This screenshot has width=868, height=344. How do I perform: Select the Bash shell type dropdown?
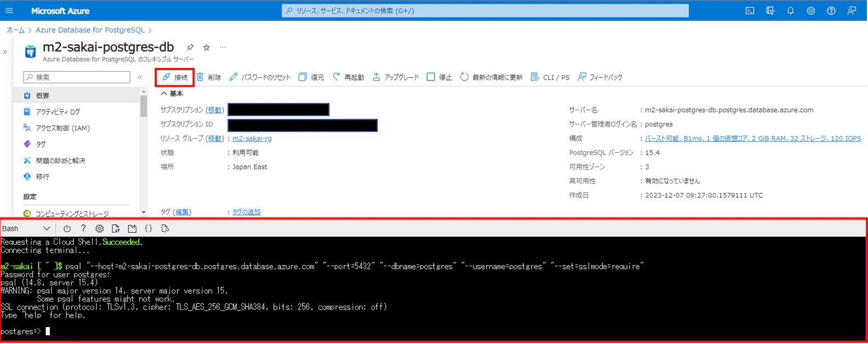(26, 228)
